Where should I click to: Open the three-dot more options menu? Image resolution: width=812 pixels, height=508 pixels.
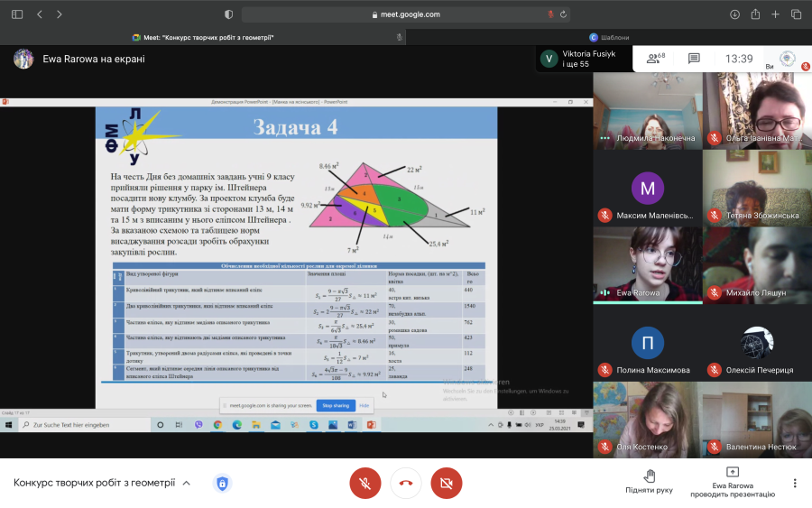click(x=794, y=483)
